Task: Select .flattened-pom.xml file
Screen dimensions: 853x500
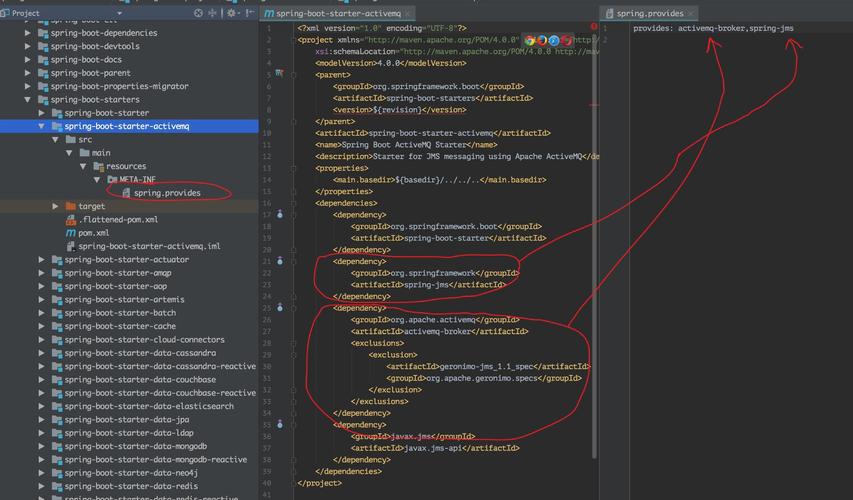Action: tap(118, 220)
